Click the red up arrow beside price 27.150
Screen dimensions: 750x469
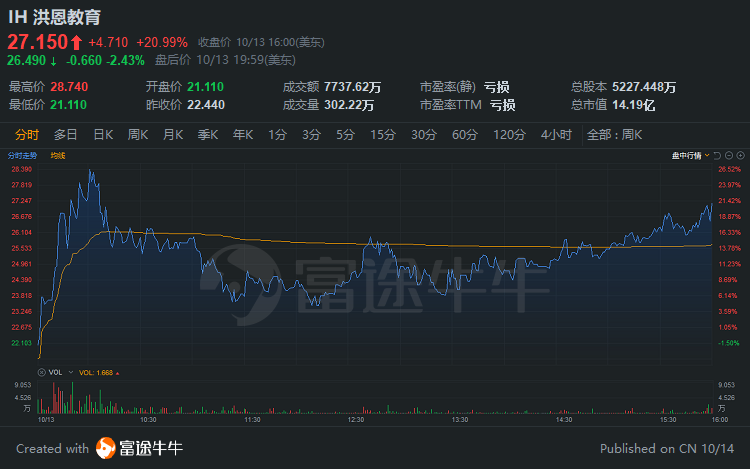coord(76,43)
